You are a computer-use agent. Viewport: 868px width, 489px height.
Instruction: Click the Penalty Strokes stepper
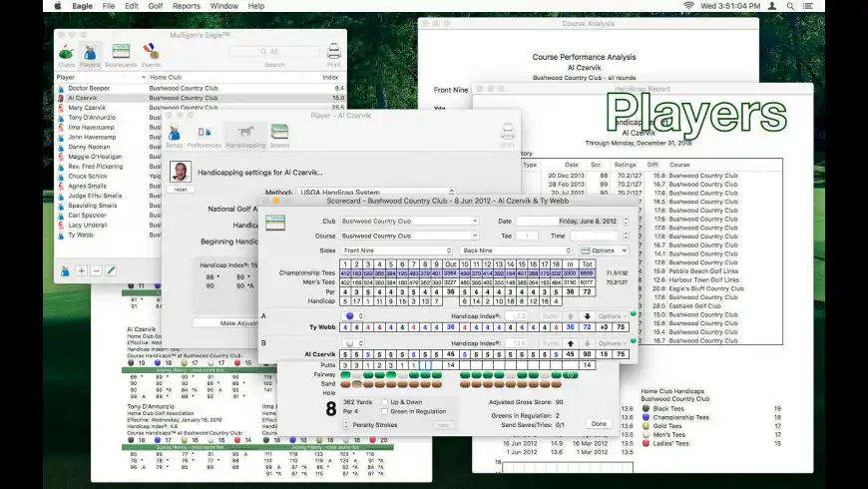click(x=346, y=425)
